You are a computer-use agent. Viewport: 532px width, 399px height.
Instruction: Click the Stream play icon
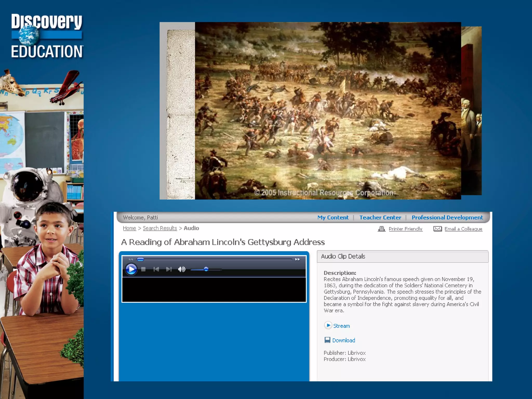[x=328, y=325]
